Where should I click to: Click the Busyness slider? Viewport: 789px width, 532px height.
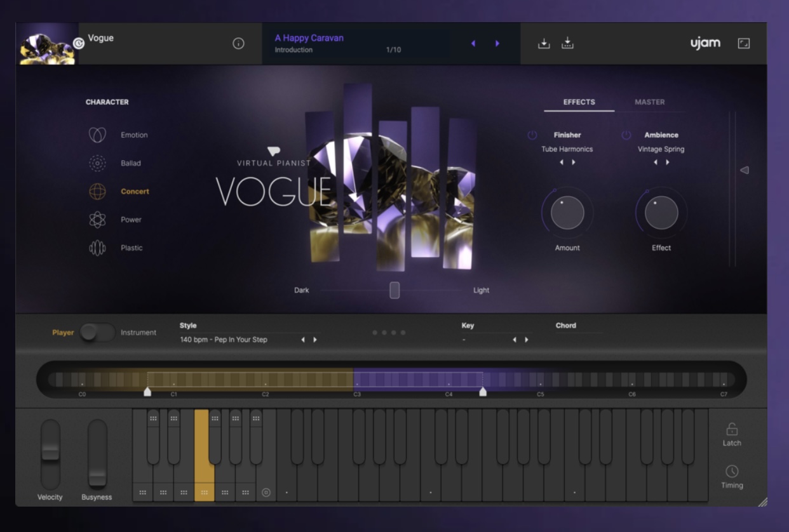pyautogui.click(x=97, y=454)
